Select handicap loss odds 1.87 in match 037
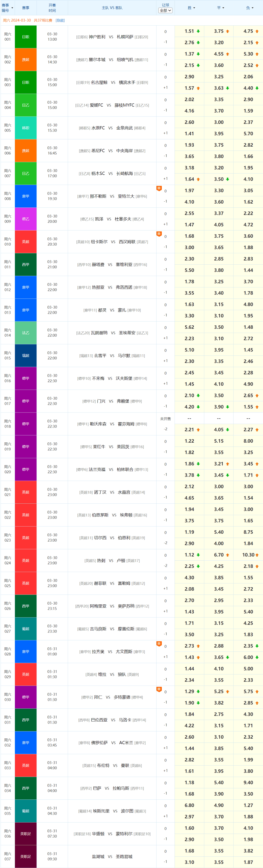Image resolution: width=263 pixels, height=868 pixels. 248,862
